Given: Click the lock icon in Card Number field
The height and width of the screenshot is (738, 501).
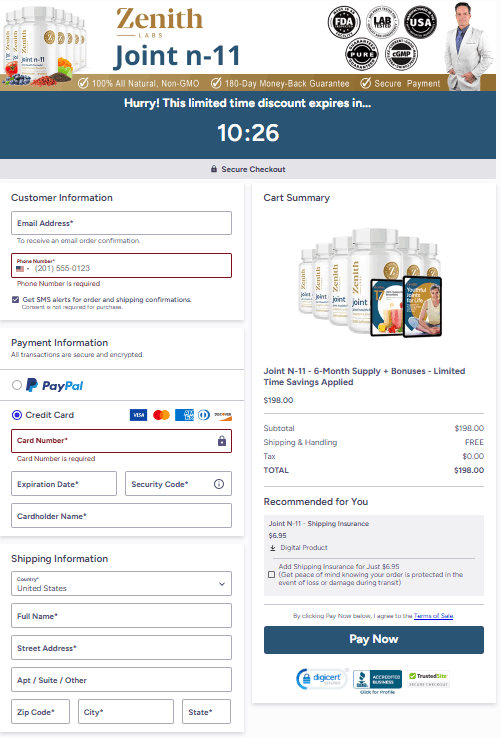Looking at the screenshot, I should click(222, 441).
